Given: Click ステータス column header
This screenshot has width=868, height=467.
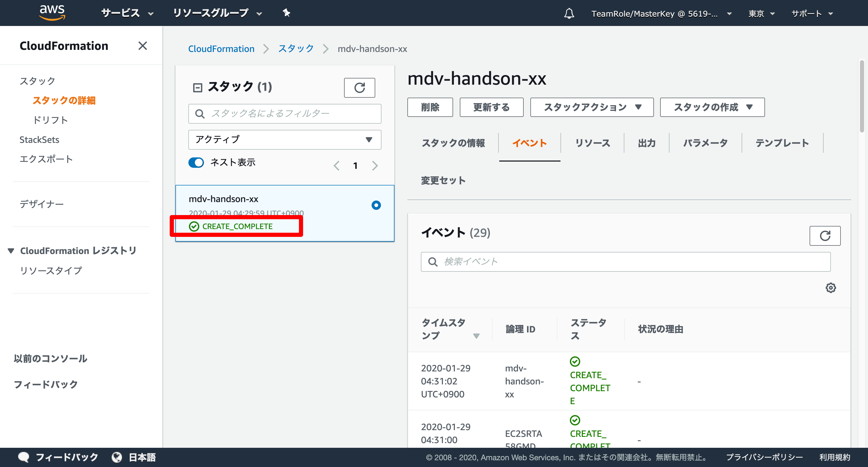Looking at the screenshot, I should (588, 329).
